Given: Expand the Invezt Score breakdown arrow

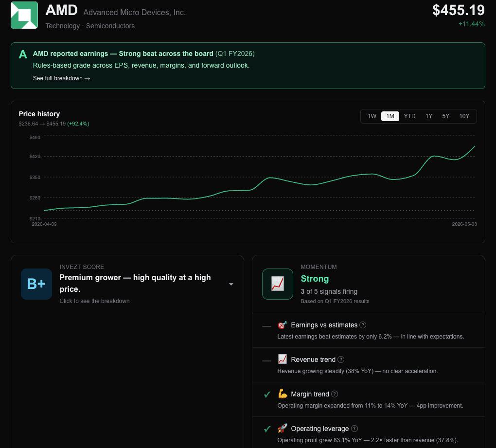Looking at the screenshot, I should 231,284.
